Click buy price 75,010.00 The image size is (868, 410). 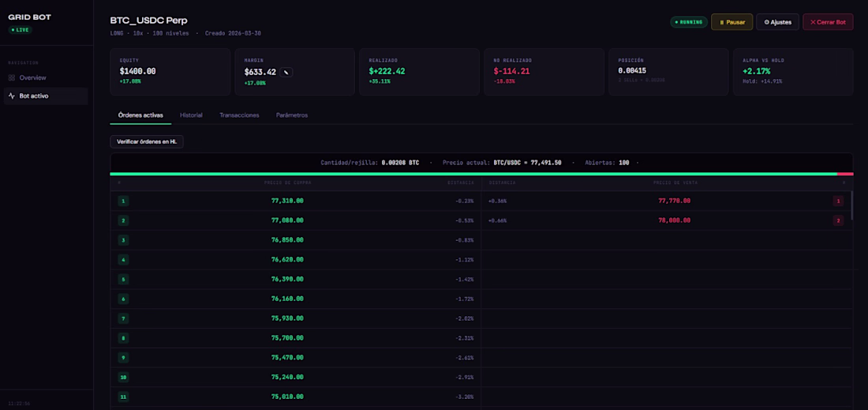287,397
